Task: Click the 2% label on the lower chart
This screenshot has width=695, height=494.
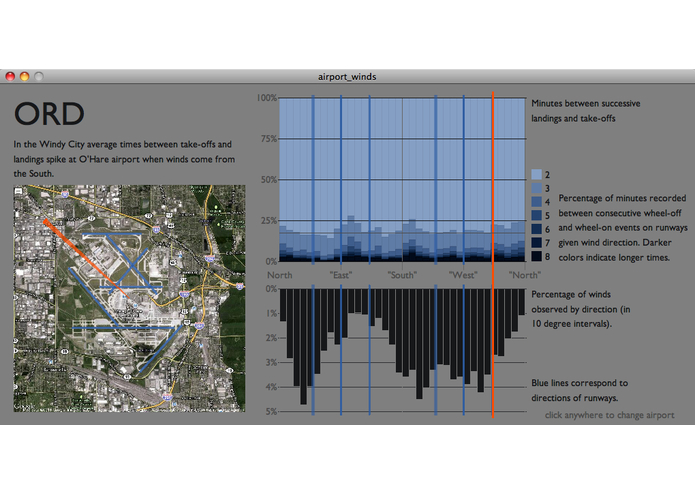Action: [x=271, y=338]
